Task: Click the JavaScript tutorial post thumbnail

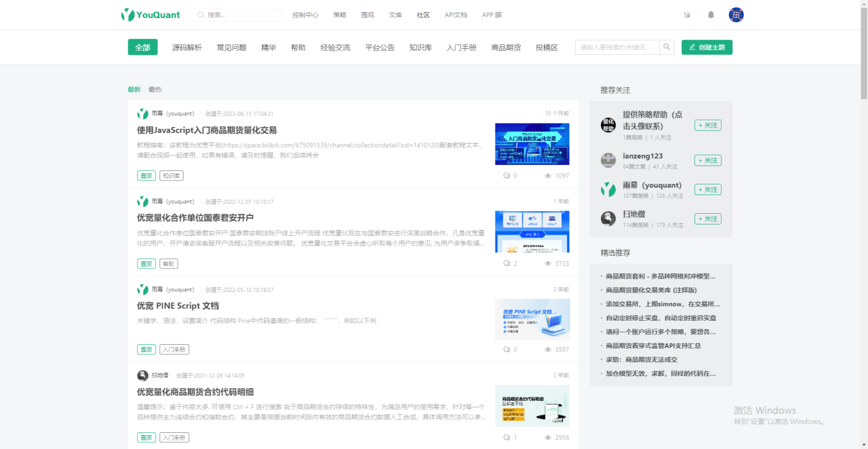Action: pos(532,144)
